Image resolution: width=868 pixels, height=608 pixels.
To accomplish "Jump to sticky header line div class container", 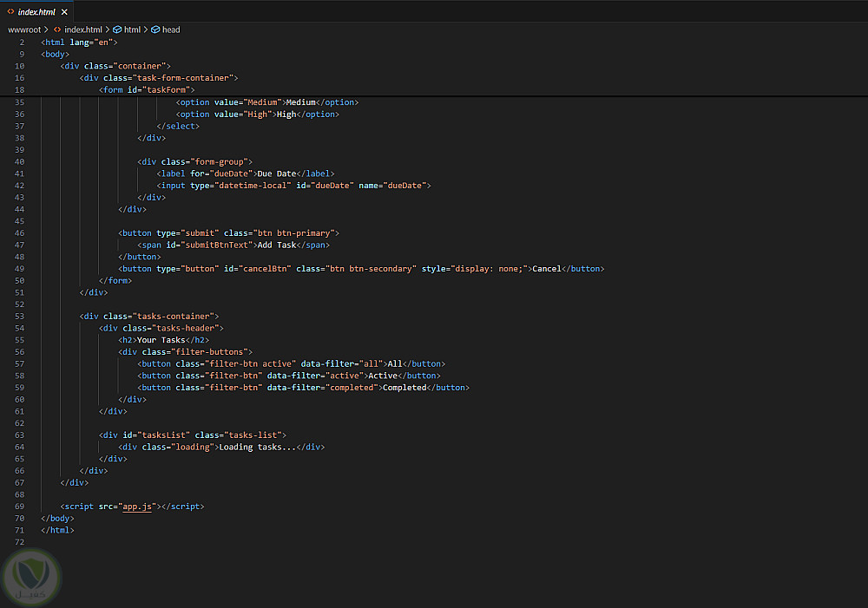I will [115, 66].
